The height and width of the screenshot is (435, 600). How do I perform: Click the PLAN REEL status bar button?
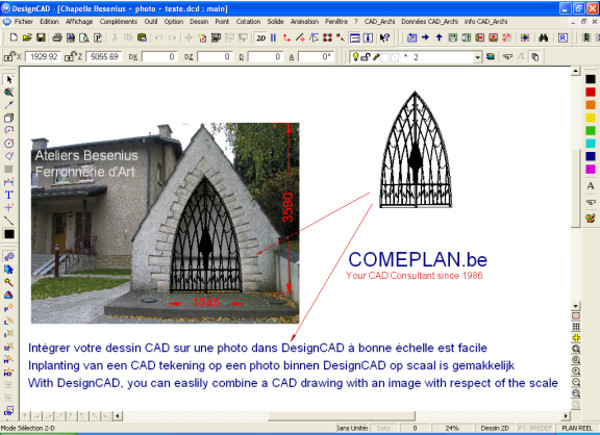577,428
